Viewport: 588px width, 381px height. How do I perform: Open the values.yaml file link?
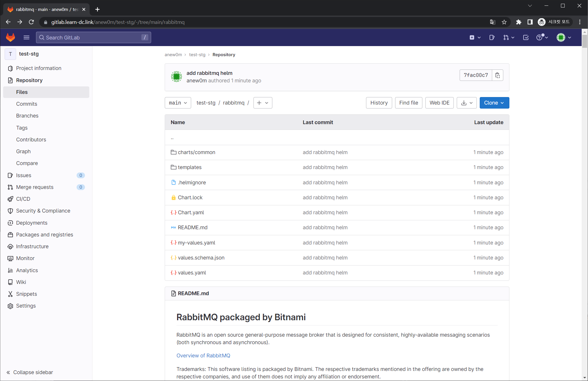point(192,273)
